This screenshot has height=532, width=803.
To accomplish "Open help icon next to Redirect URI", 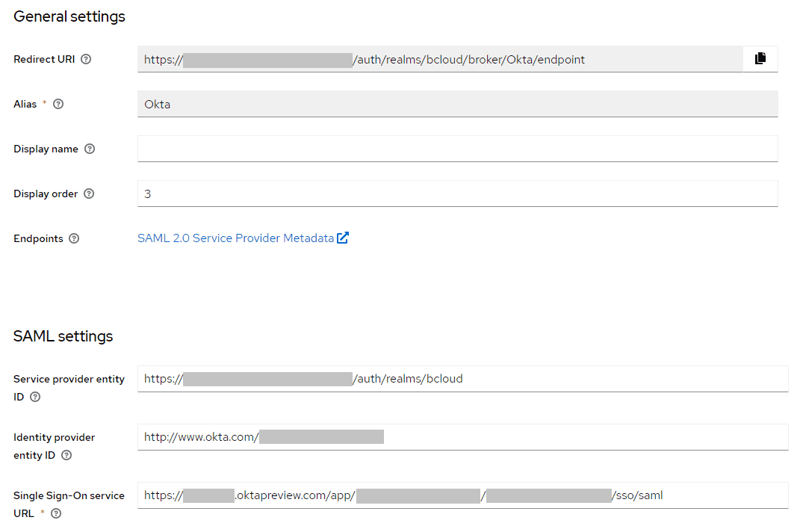I will click(x=86, y=59).
